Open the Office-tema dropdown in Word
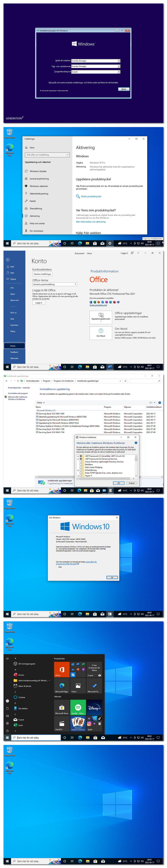This screenshot has width=167, height=868. tap(55, 284)
